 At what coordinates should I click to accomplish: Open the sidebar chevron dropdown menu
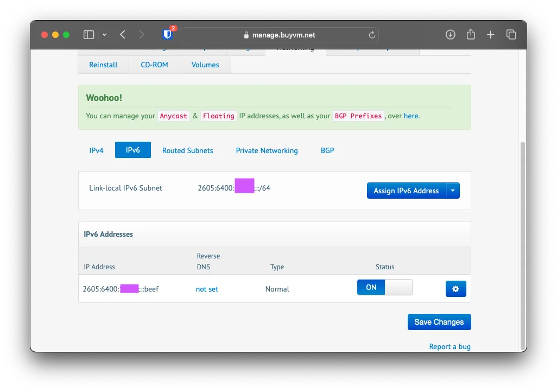point(104,35)
